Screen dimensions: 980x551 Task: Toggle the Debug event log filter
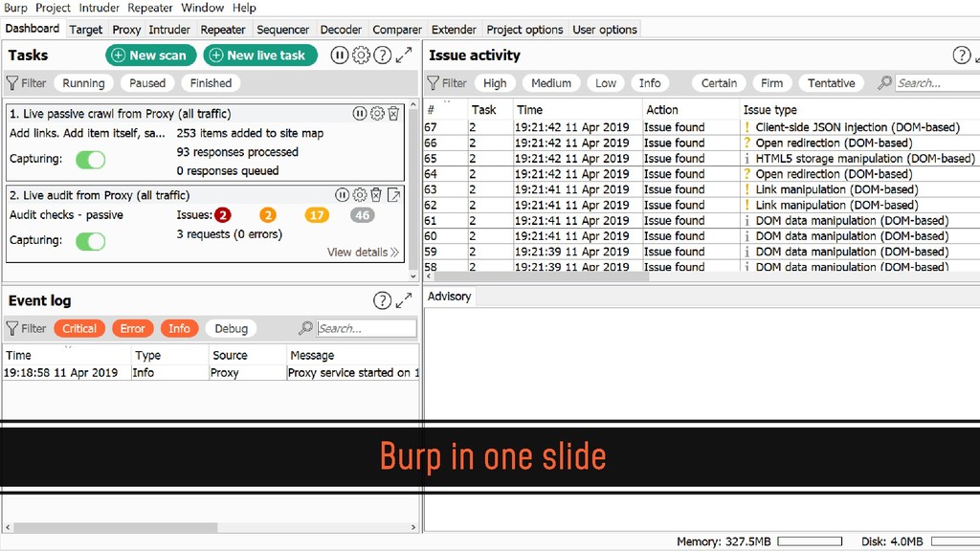232,329
